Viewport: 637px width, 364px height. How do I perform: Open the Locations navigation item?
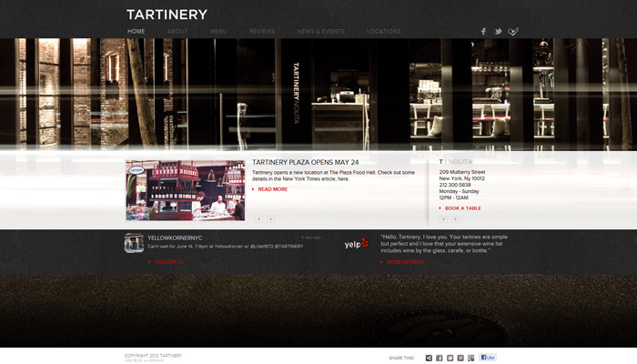(384, 31)
